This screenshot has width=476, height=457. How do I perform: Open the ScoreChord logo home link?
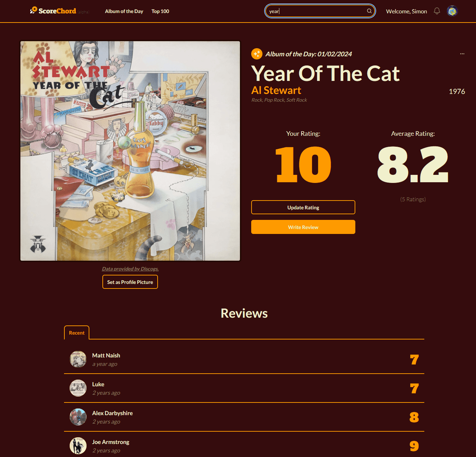pos(53,11)
